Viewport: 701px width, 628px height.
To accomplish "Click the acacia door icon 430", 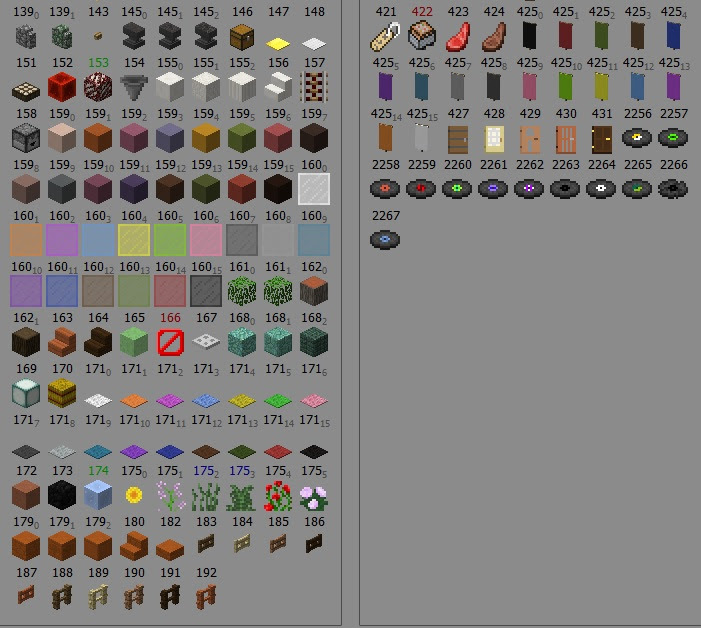I will [566, 139].
